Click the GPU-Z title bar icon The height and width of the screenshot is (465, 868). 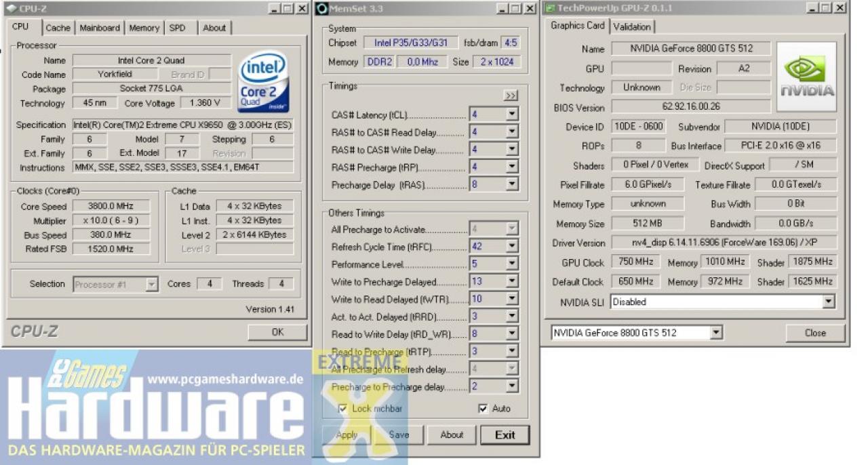click(550, 8)
